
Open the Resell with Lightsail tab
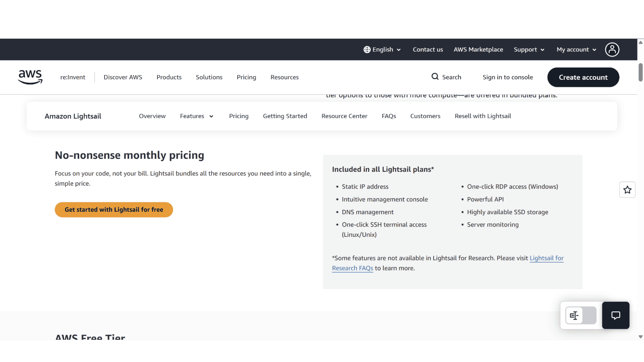pos(483,116)
